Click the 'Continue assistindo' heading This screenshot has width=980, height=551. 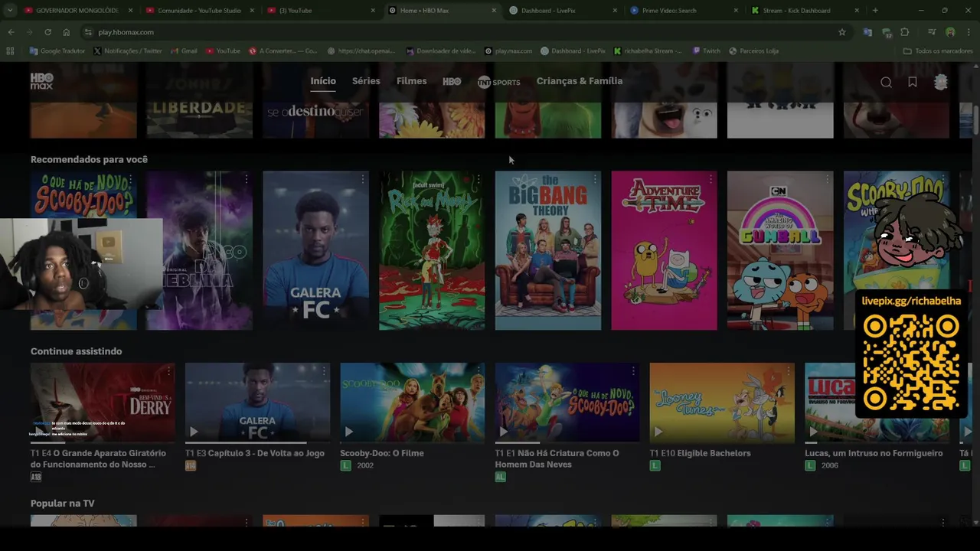point(76,351)
